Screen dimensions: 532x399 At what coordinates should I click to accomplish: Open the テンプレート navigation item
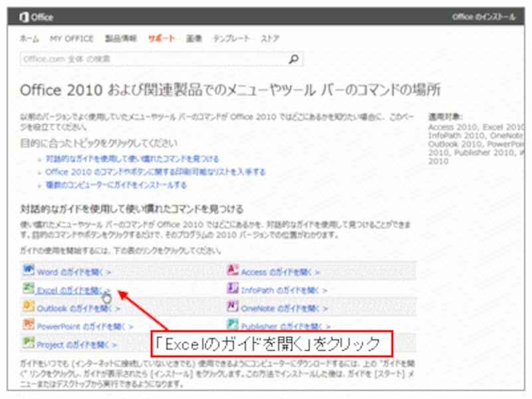[x=231, y=39]
